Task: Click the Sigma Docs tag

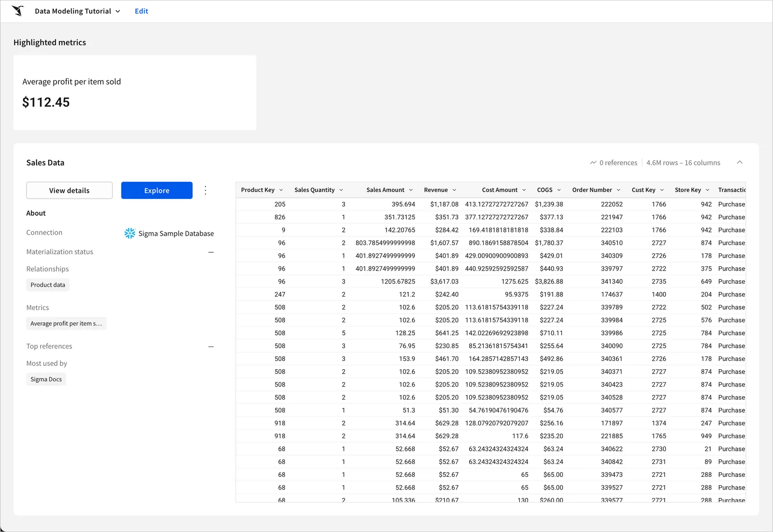Action: [46, 379]
